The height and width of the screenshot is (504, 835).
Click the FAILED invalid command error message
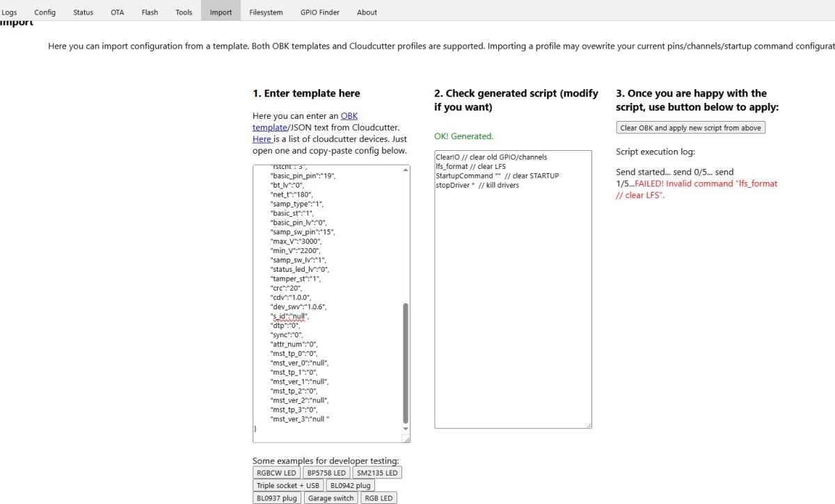coord(697,189)
